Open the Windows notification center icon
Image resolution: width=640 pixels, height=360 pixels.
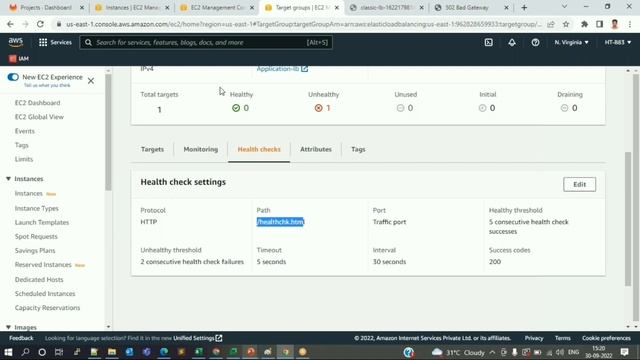(624, 352)
